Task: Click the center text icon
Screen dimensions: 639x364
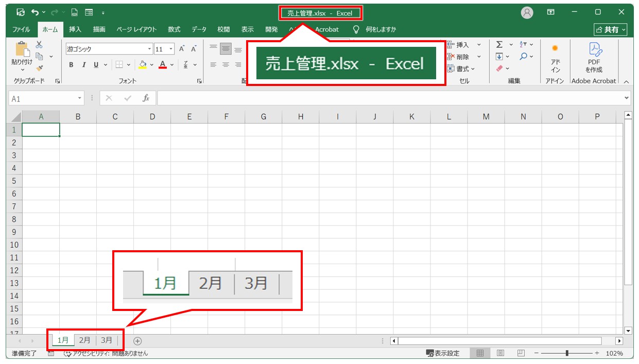Action: click(226, 65)
